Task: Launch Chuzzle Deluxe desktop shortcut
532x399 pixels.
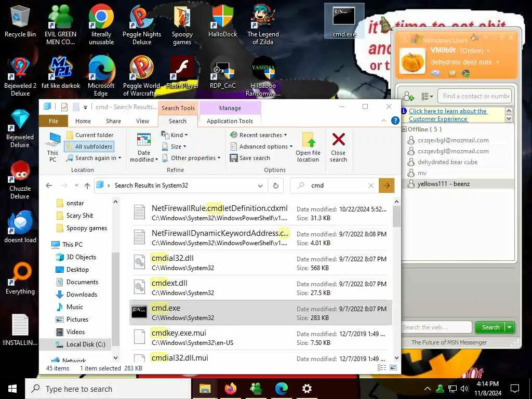Action: click(20, 180)
